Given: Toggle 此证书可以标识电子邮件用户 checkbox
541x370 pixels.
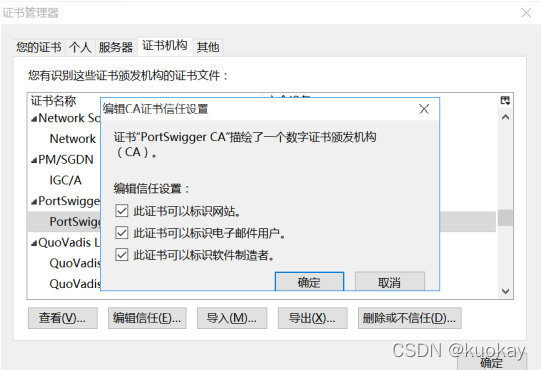Looking at the screenshot, I should [x=121, y=233].
